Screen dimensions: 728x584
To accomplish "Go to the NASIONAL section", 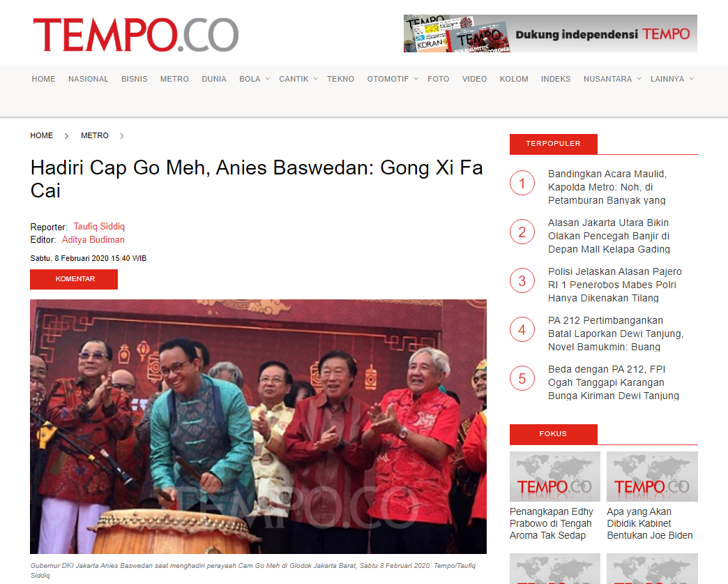I will (89, 79).
